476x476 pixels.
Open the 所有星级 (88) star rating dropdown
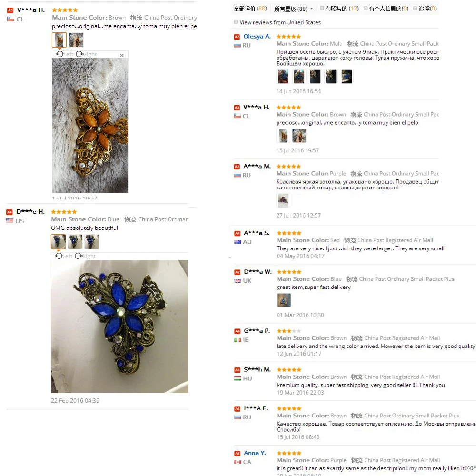(x=293, y=9)
